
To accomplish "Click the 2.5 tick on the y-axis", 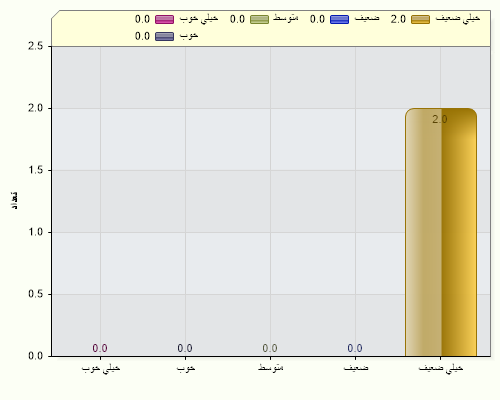I will point(36,46).
